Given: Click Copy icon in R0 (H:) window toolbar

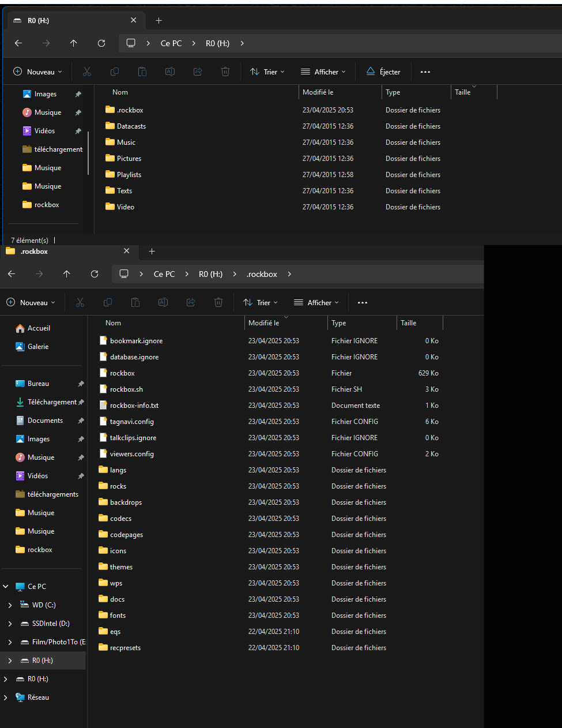Looking at the screenshot, I should click(x=115, y=72).
